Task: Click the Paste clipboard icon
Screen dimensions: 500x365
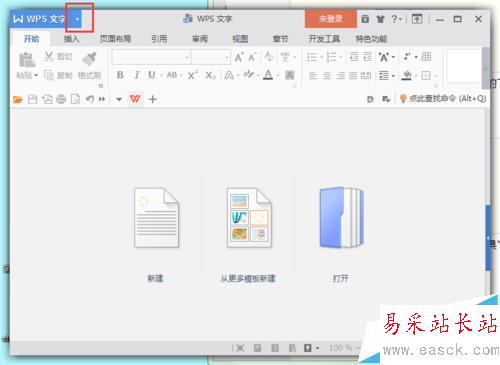Action: tap(26, 60)
